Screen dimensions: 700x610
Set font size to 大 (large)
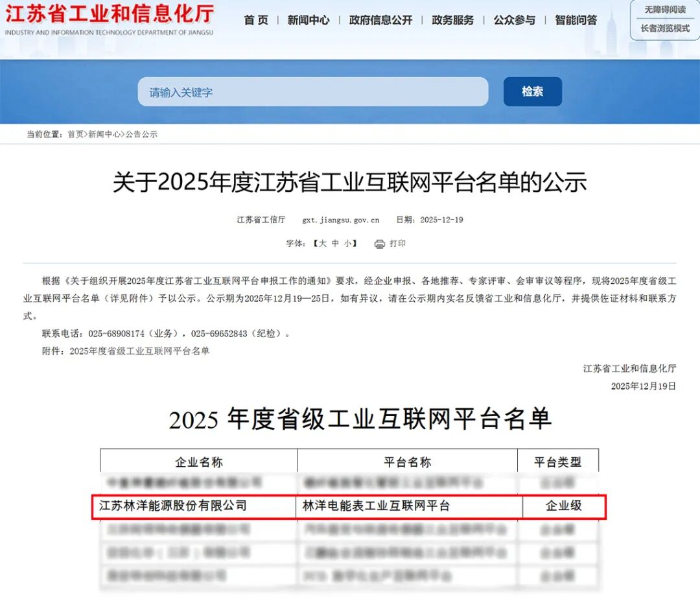click(x=322, y=244)
